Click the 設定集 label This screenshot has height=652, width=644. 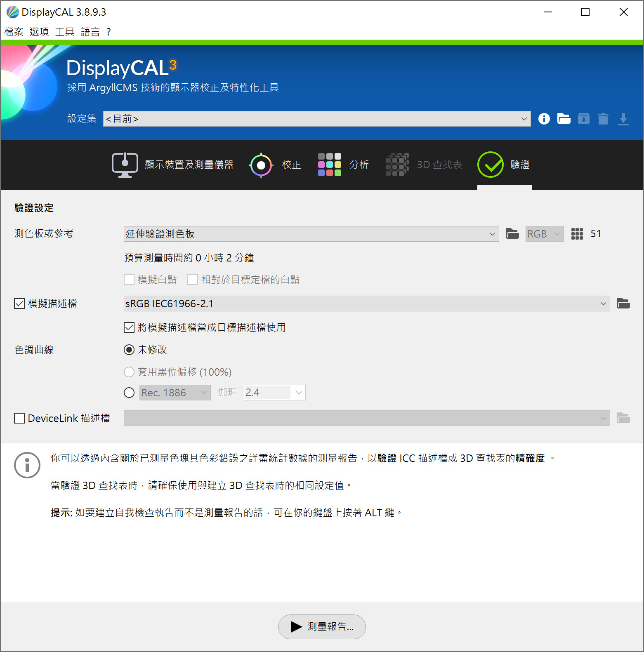(x=82, y=118)
